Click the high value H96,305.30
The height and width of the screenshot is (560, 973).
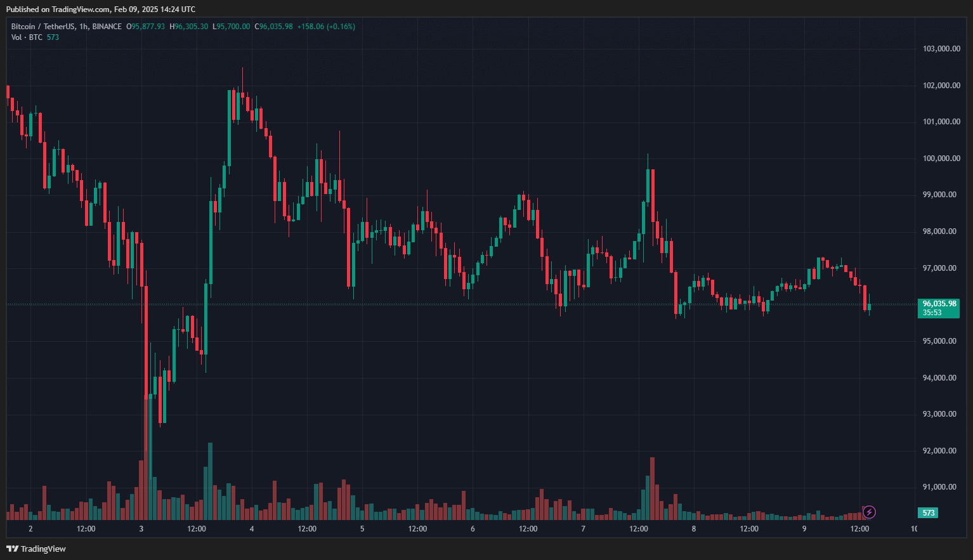click(x=188, y=27)
